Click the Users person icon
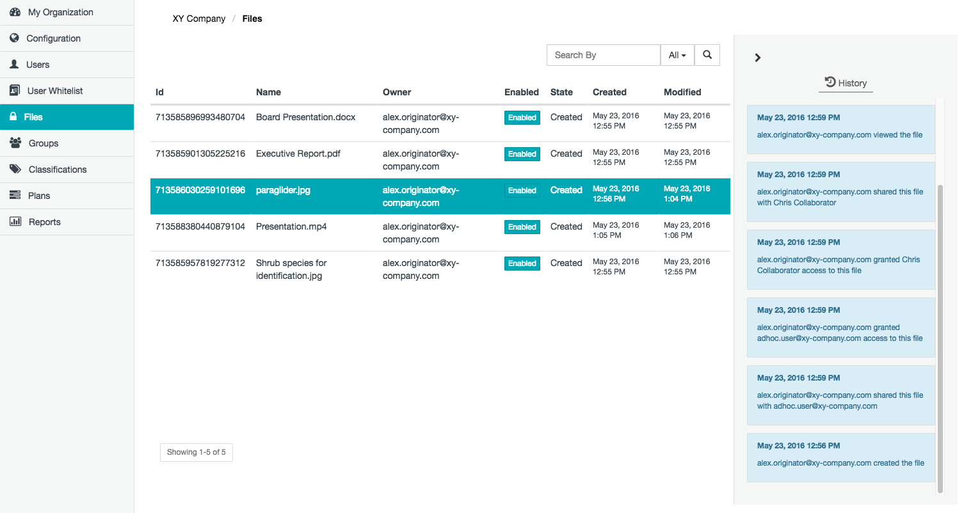The width and height of the screenshot is (980, 513). pyautogui.click(x=15, y=65)
